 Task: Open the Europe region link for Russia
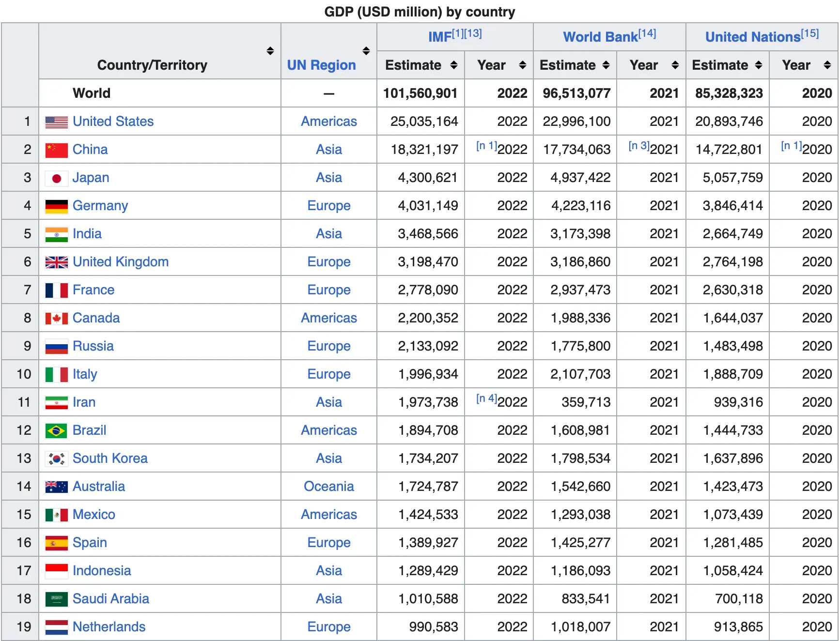329,346
